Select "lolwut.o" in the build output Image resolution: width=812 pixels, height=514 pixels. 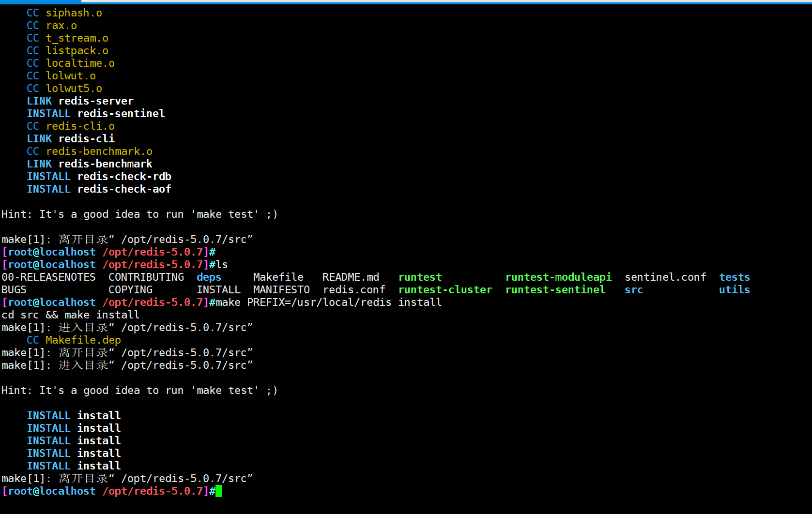point(71,76)
